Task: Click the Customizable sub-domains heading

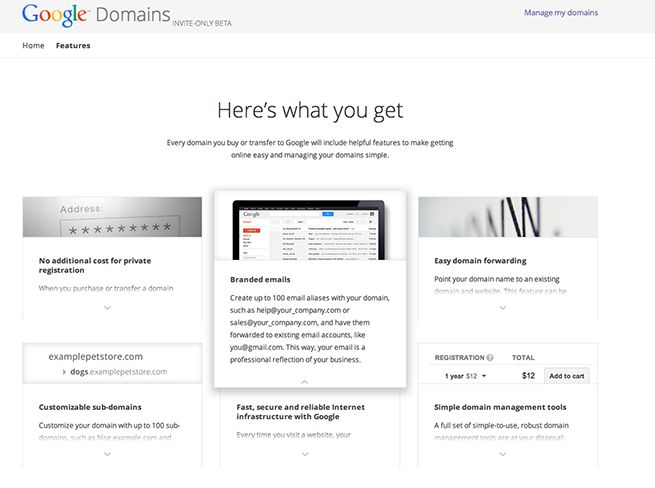Action: coord(90,407)
